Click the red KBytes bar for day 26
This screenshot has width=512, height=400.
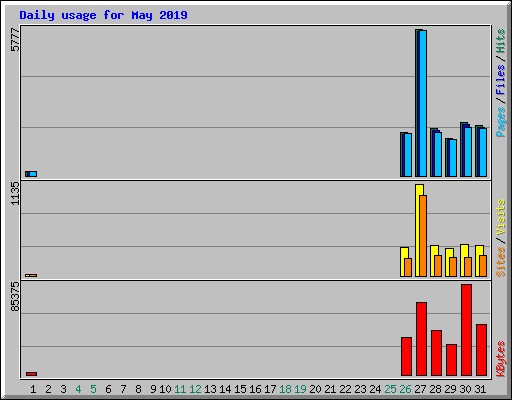[406, 357]
